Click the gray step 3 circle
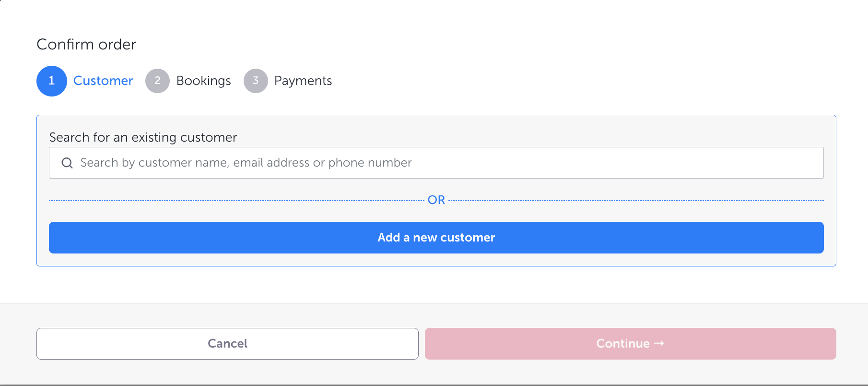 point(256,81)
